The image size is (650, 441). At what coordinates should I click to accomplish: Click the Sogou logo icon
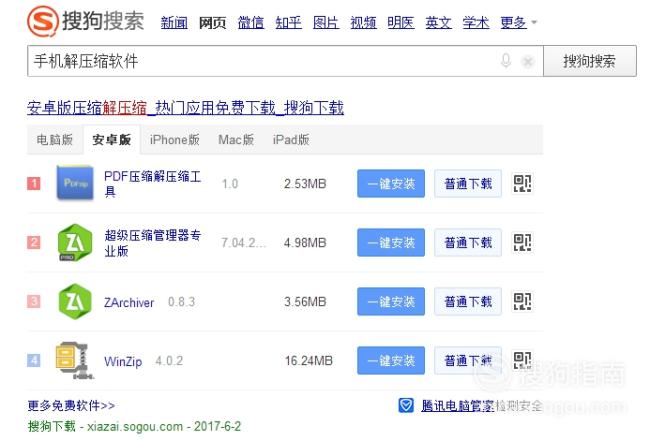[x=42, y=20]
